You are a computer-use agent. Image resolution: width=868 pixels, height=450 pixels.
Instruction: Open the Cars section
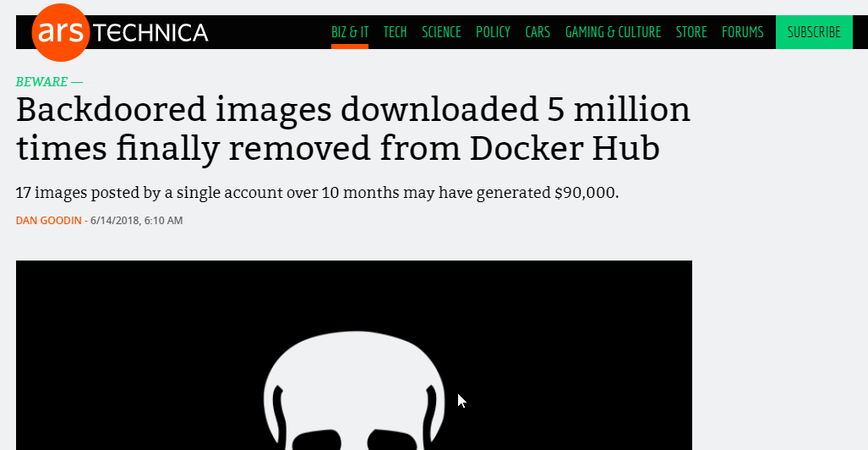[x=538, y=32]
